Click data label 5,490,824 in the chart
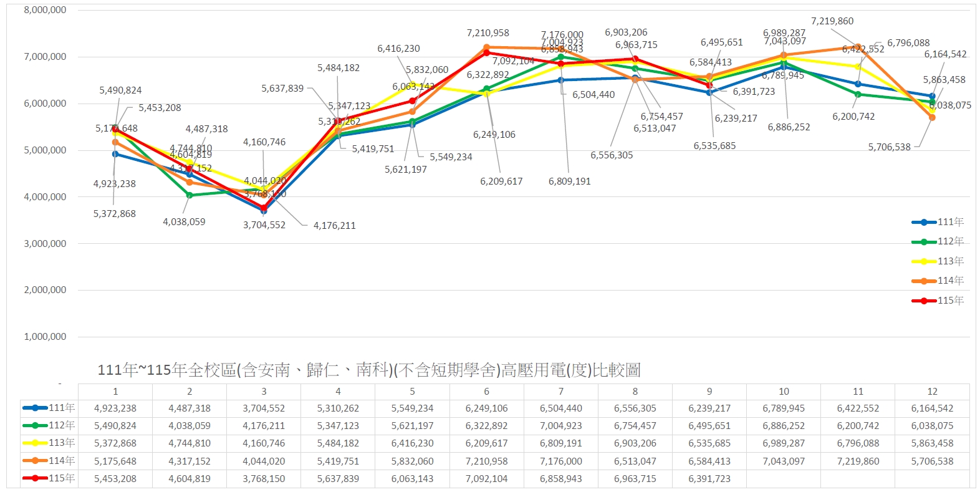This screenshot has height=492, width=980. pyautogui.click(x=120, y=90)
